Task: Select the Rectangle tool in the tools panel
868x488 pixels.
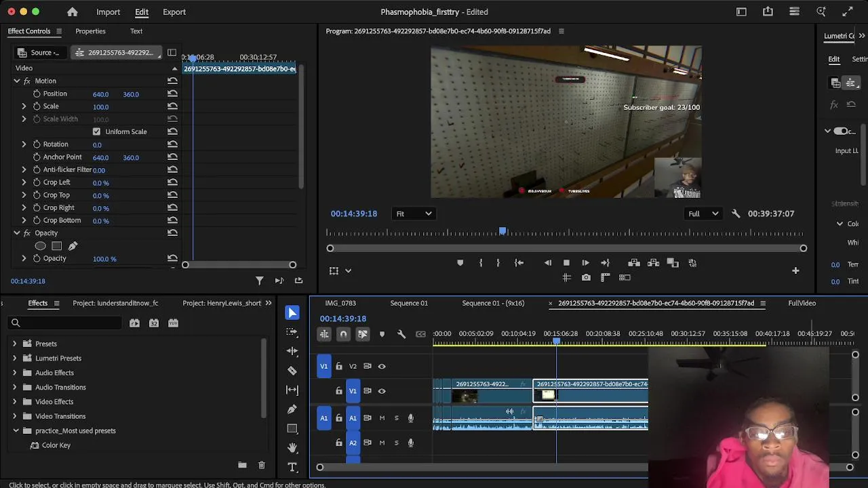Action: click(x=292, y=428)
